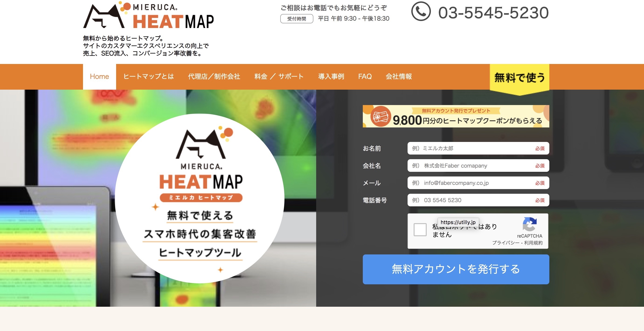Open 会社情報 navigation item
The height and width of the screenshot is (331, 644).
click(399, 77)
